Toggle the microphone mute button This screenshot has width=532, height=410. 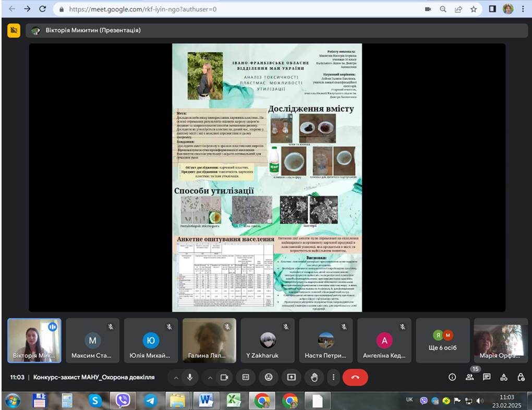point(189,377)
